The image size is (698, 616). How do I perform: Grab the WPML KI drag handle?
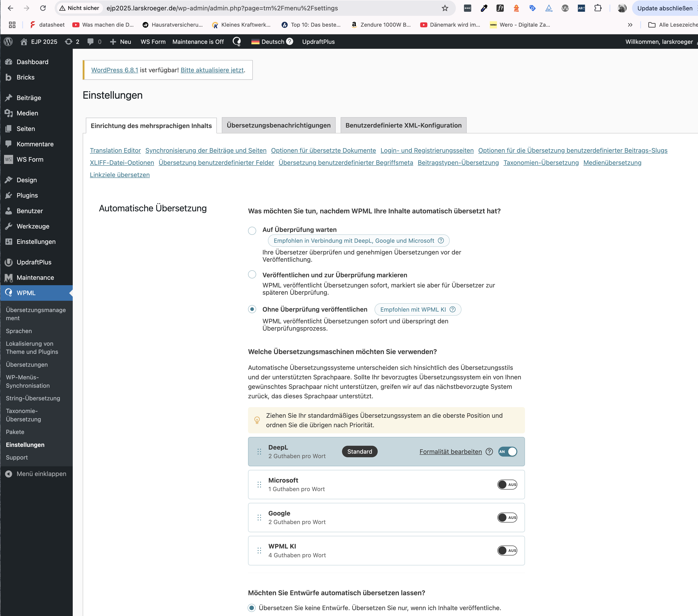pos(259,551)
